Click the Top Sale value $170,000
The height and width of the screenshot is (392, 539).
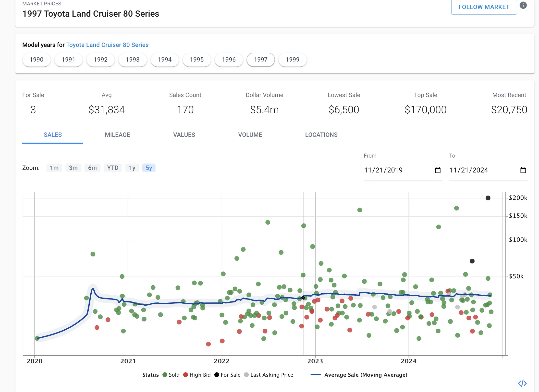pyautogui.click(x=426, y=110)
